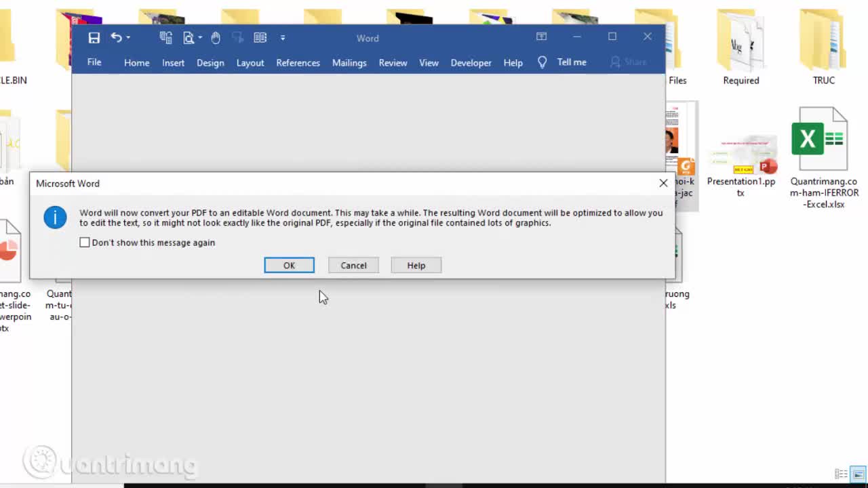
Task: Maximize the Word window
Action: [x=612, y=37]
